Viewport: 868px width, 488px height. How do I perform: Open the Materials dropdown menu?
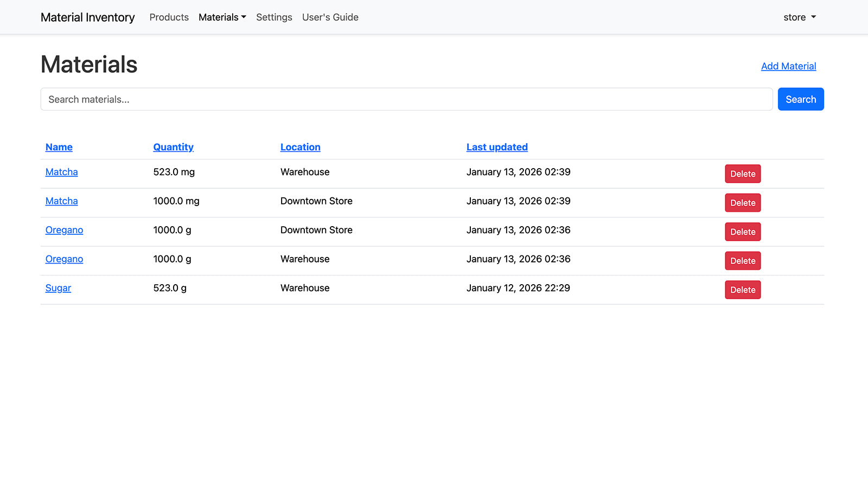coord(222,17)
